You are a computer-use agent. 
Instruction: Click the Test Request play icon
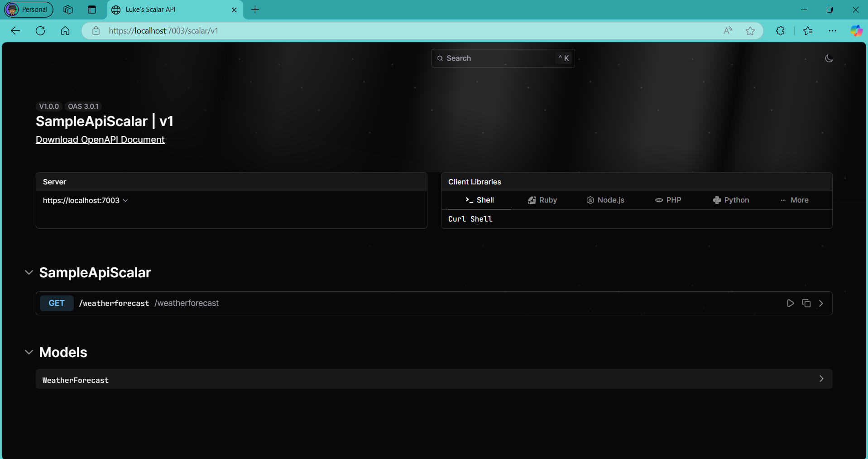pyautogui.click(x=790, y=304)
